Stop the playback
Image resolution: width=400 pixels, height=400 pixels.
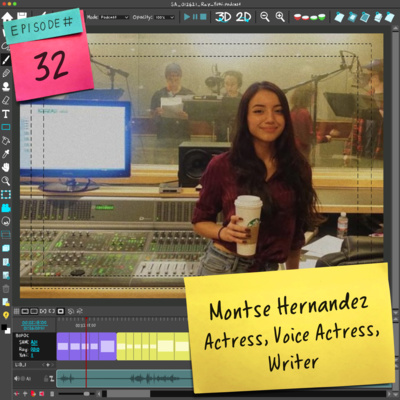[x=203, y=17]
